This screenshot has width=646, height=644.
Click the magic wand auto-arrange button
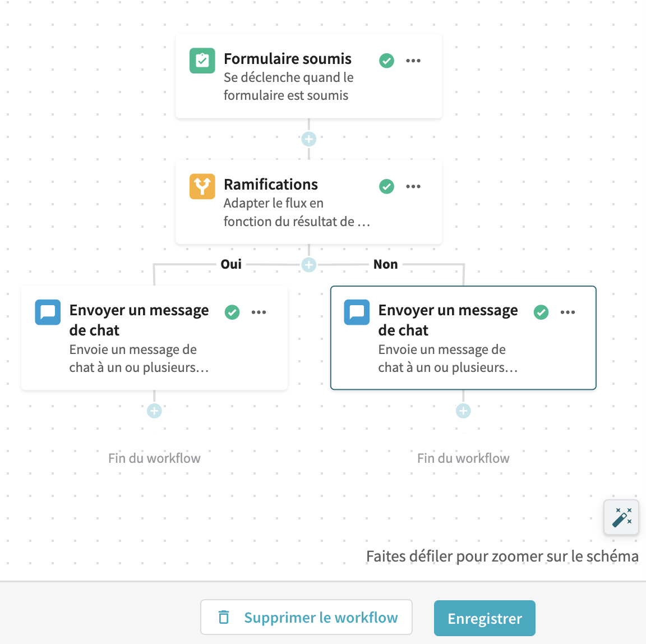[x=621, y=517]
